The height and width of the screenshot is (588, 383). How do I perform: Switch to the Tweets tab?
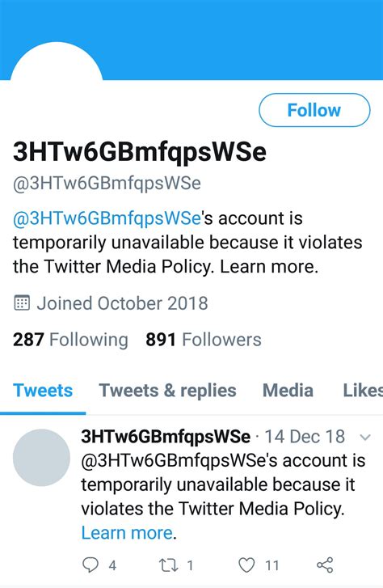(x=43, y=391)
